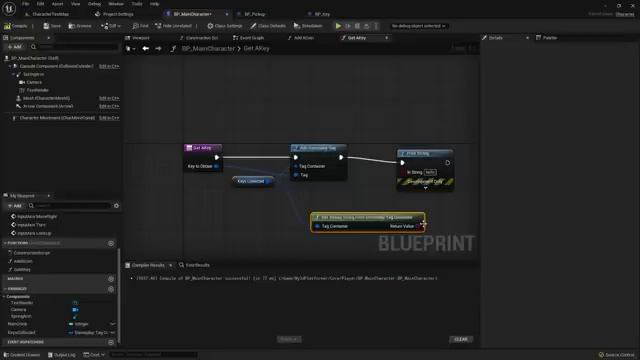Open Class Defaults
The height and width of the screenshot is (360, 640).
[268, 26]
